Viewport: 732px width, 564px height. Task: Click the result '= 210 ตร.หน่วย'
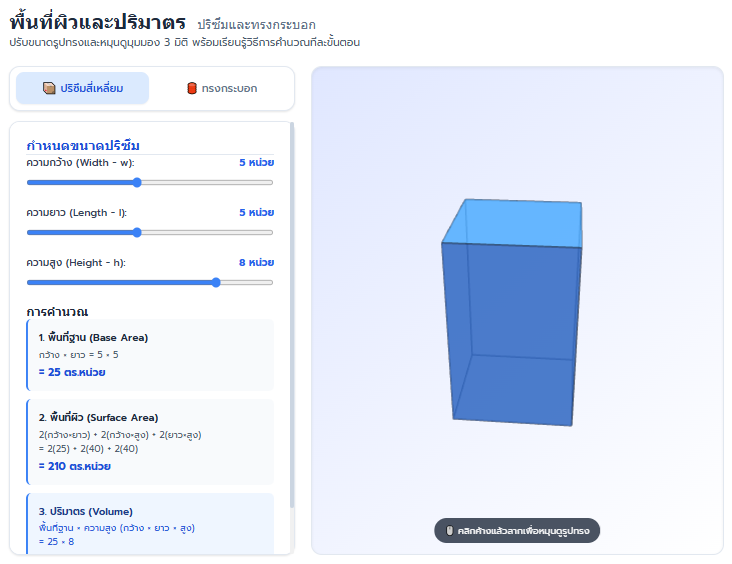pos(75,466)
